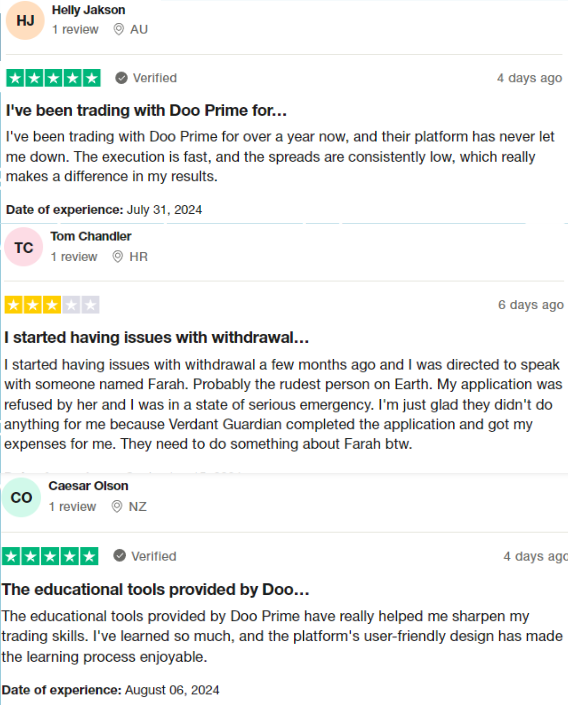Click the "6 days ago" timestamp
The width and height of the screenshot is (568, 705).
pos(531,305)
